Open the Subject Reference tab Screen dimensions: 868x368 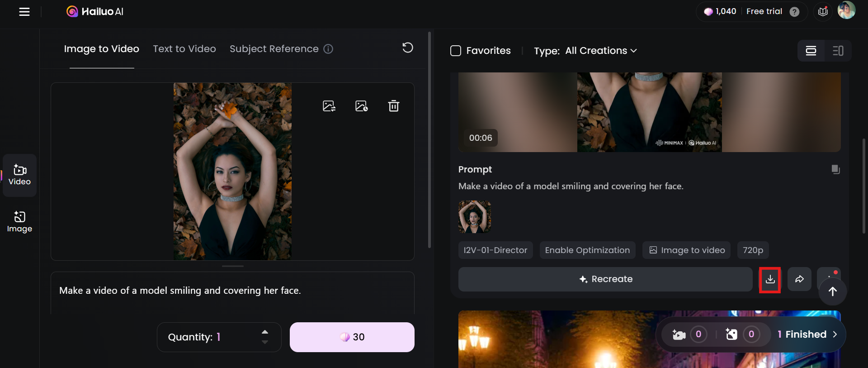[x=274, y=49]
